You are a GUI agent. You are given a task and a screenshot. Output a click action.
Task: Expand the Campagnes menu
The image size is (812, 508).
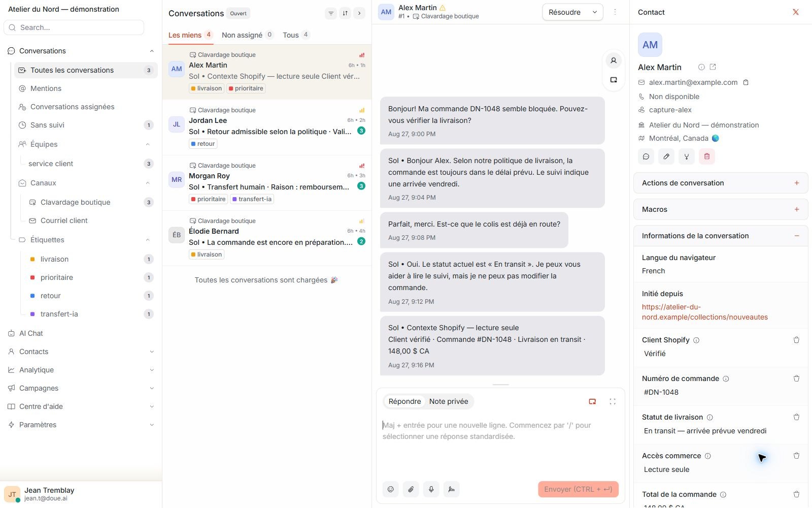coord(152,388)
